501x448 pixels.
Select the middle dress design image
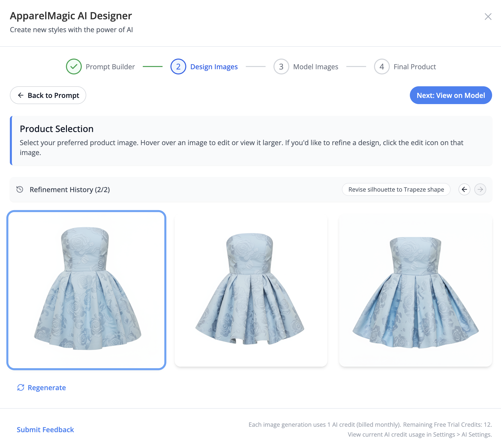[251, 291]
